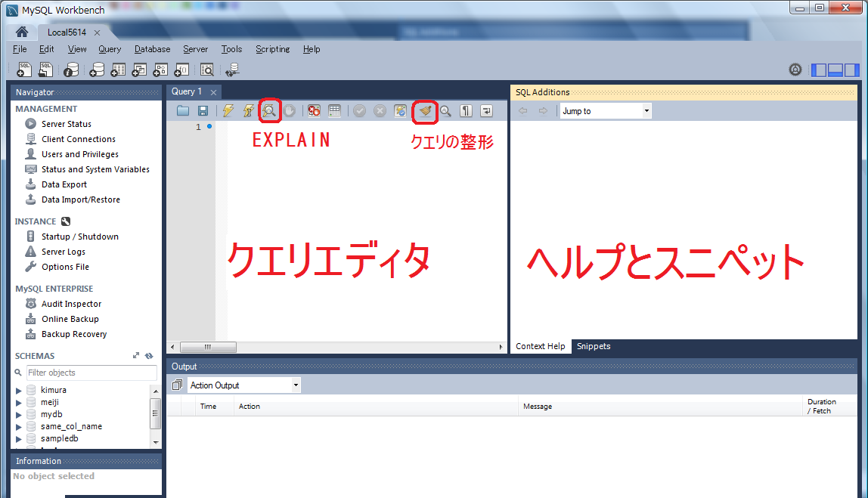
Task: Open Server Logs
Action: 63,252
